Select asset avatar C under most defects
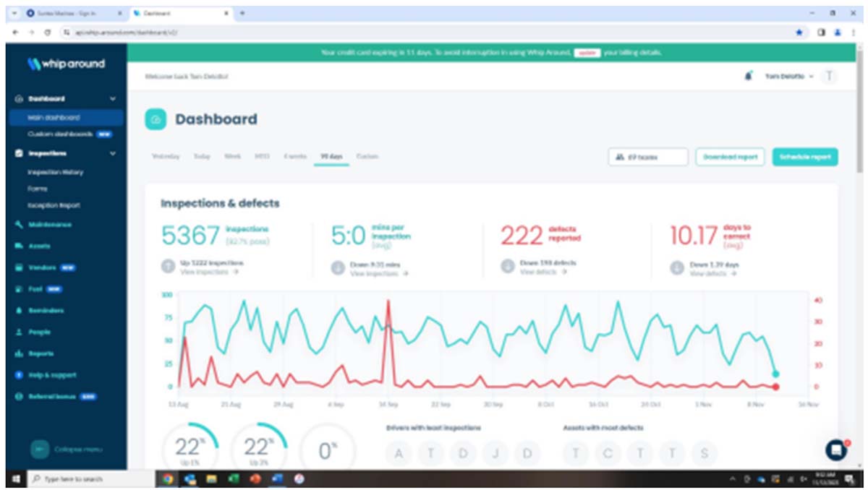 608,453
